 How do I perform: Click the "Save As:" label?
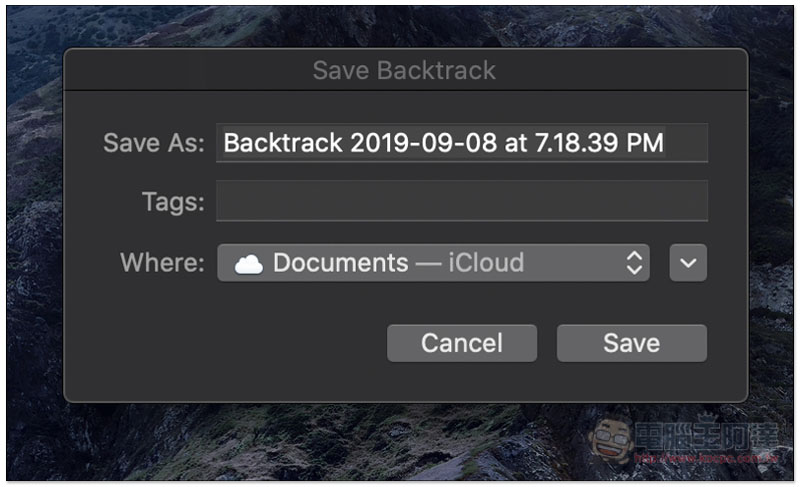tap(154, 143)
